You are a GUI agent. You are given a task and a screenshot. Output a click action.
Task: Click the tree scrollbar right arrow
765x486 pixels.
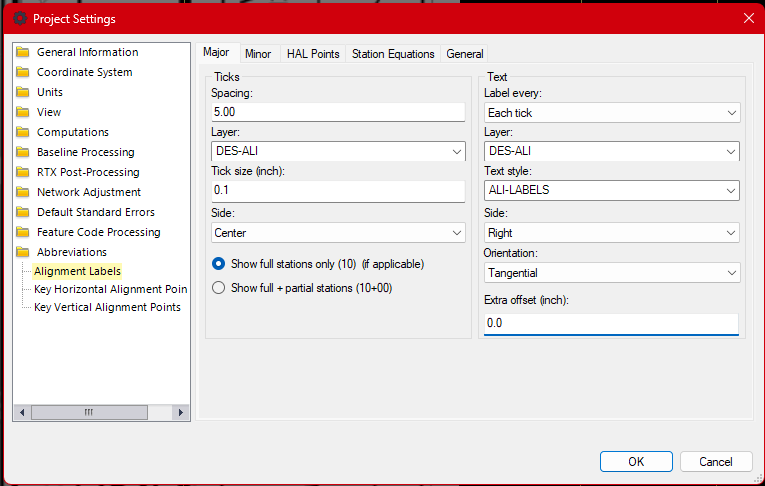(x=181, y=412)
